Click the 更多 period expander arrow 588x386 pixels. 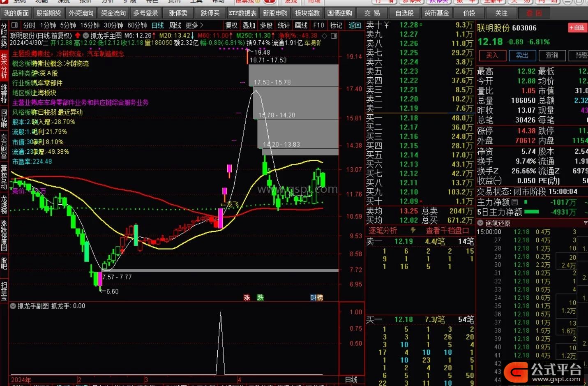(x=201, y=25)
